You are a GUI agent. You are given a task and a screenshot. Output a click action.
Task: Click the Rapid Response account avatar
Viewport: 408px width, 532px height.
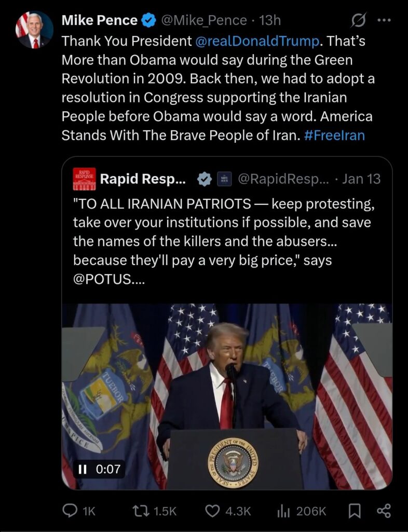tap(83, 179)
